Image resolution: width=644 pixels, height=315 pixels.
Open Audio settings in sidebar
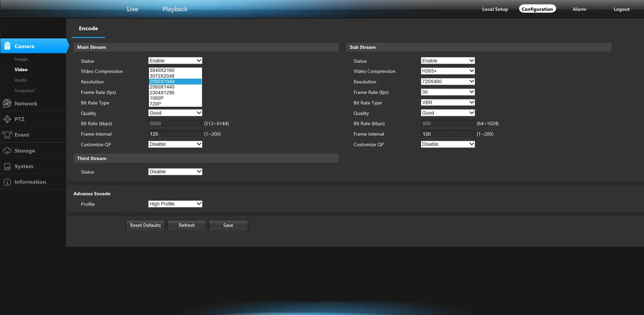click(21, 80)
